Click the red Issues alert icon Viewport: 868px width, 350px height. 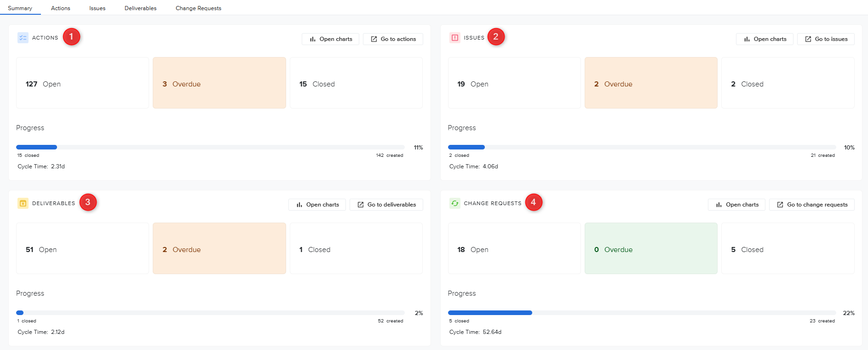(x=454, y=38)
